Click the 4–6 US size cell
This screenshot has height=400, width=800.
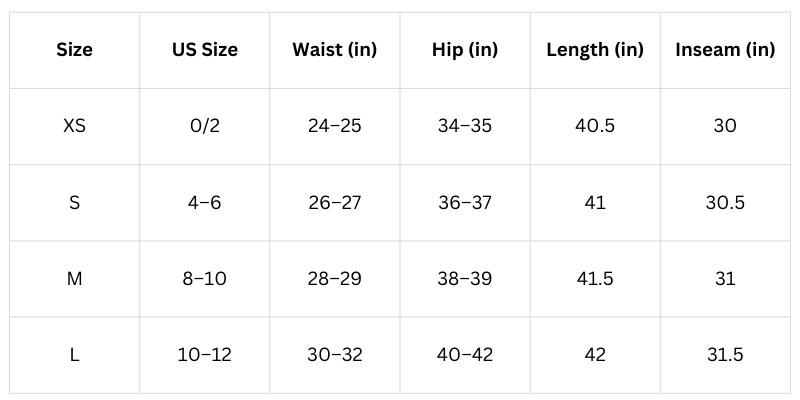point(204,202)
